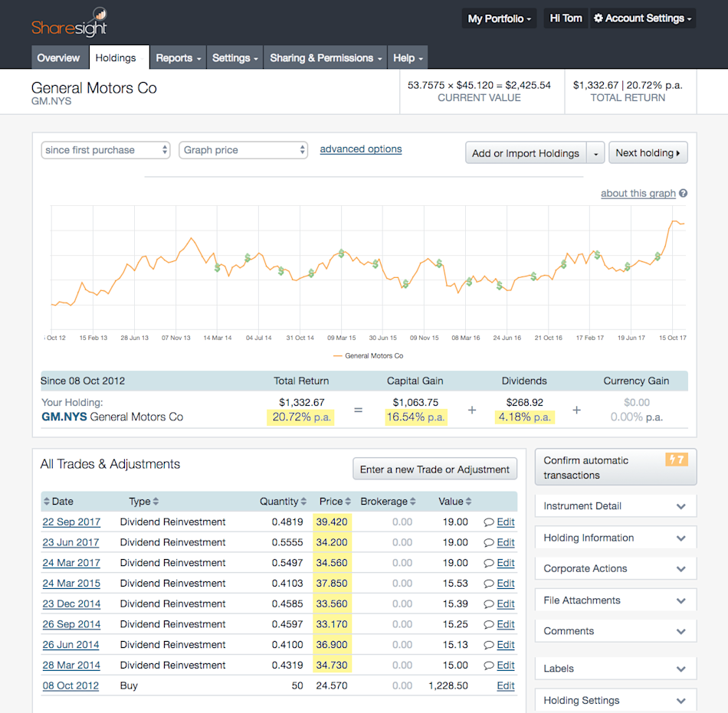Click the about this graph link
This screenshot has height=713, width=728.
(x=638, y=193)
